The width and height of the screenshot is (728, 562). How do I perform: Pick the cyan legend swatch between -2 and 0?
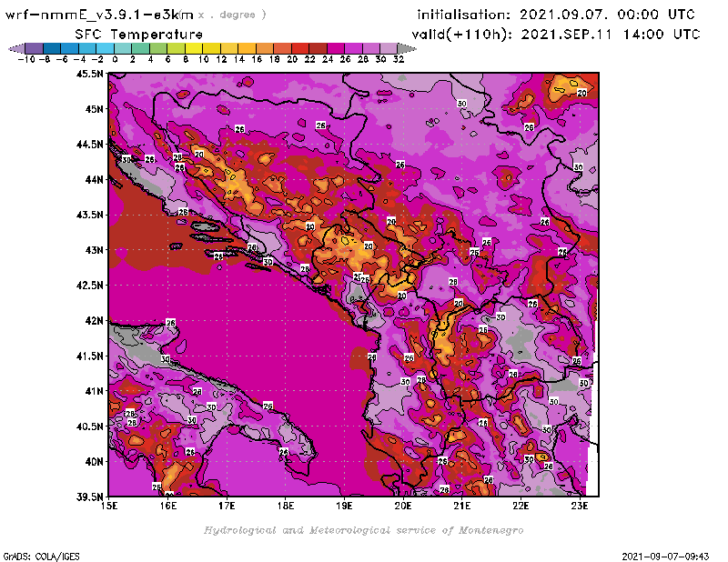pyautogui.click(x=105, y=49)
